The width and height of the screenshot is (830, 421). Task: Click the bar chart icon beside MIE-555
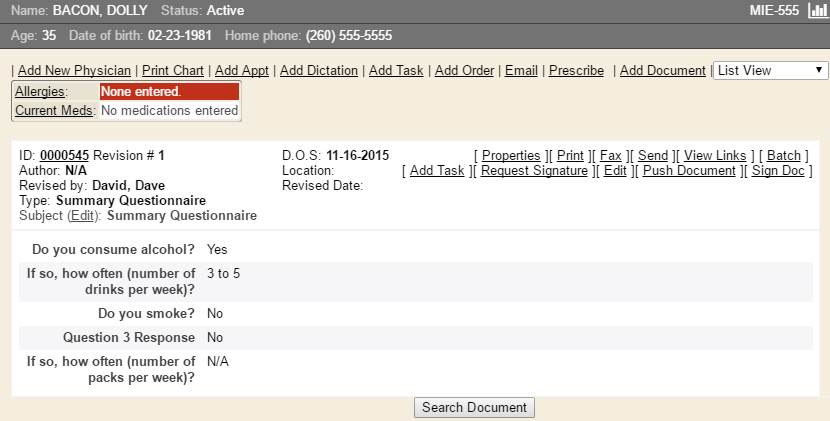pos(817,11)
